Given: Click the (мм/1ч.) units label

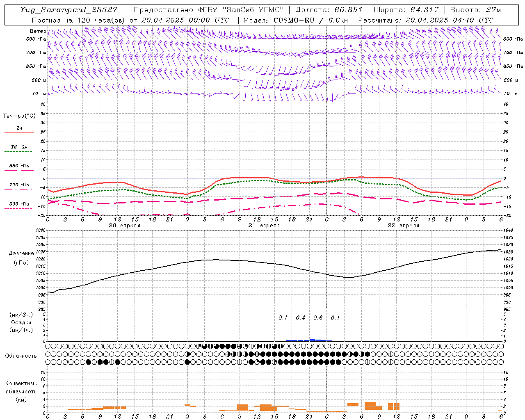Looking at the screenshot, I should click(21, 330).
